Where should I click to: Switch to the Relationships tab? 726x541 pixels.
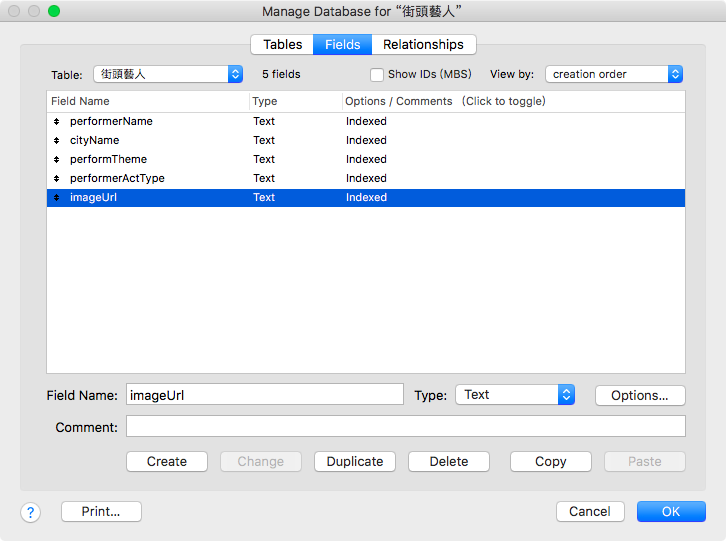(x=424, y=44)
